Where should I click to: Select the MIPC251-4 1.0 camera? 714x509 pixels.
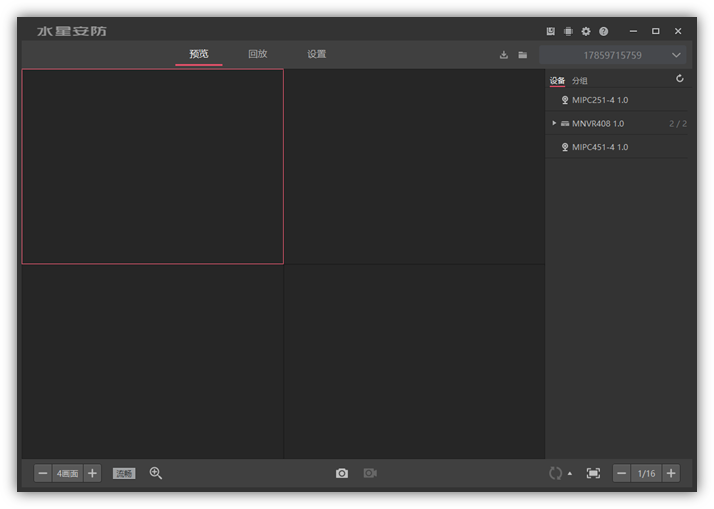click(600, 100)
